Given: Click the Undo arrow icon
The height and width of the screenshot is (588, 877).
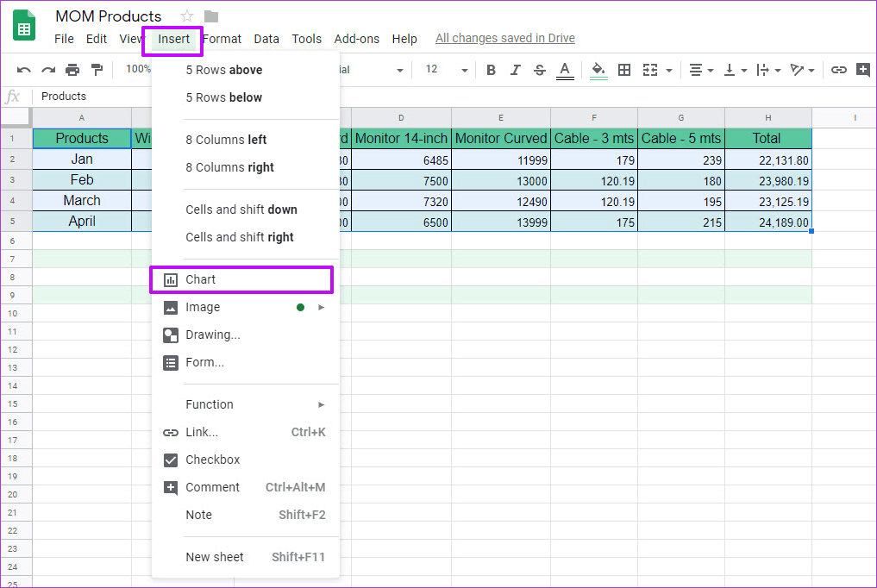Looking at the screenshot, I should click(24, 70).
